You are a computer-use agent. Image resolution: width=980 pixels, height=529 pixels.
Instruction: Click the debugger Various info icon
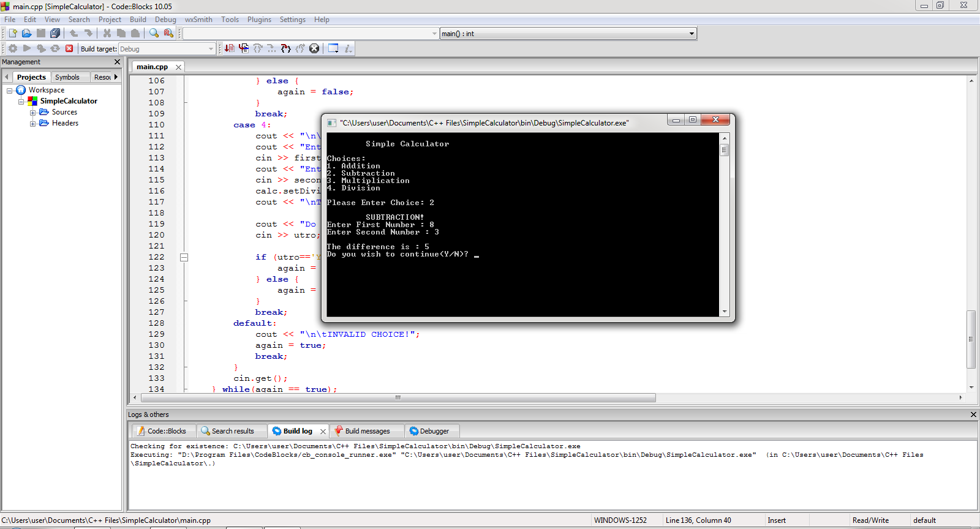tap(348, 48)
